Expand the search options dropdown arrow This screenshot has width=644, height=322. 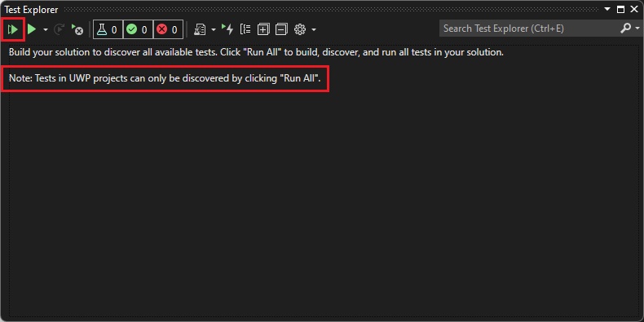pos(637,29)
